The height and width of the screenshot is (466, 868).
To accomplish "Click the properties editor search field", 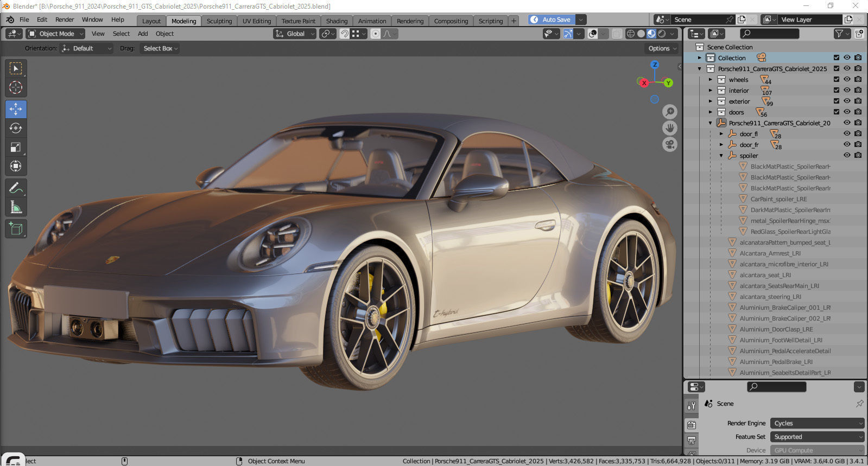I will 776,387.
